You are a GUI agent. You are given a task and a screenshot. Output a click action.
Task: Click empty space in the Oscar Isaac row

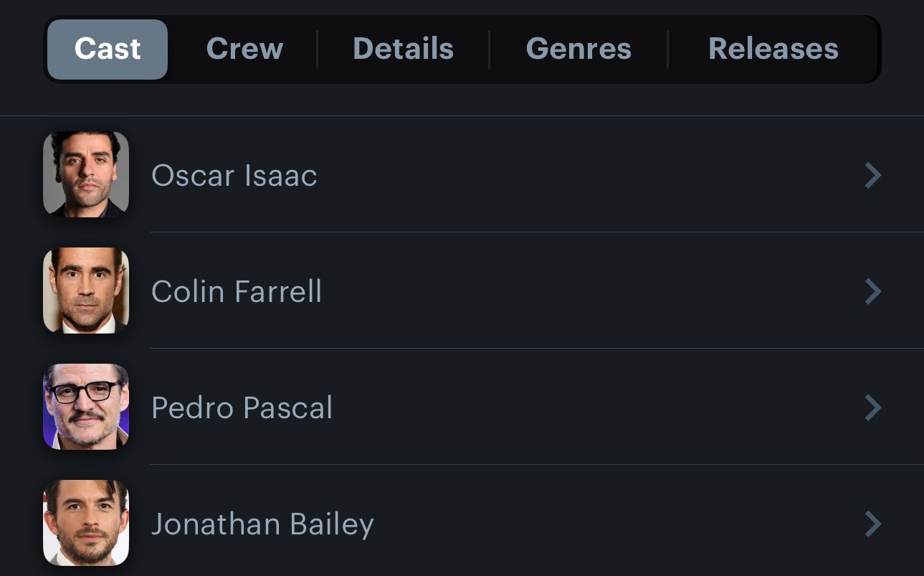pyautogui.click(x=573, y=175)
